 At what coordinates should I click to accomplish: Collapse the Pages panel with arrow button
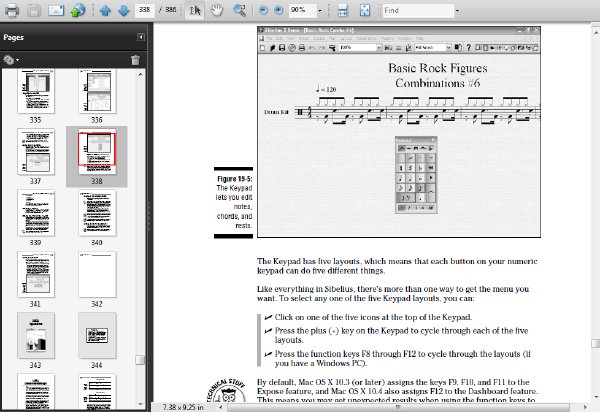click(141, 37)
